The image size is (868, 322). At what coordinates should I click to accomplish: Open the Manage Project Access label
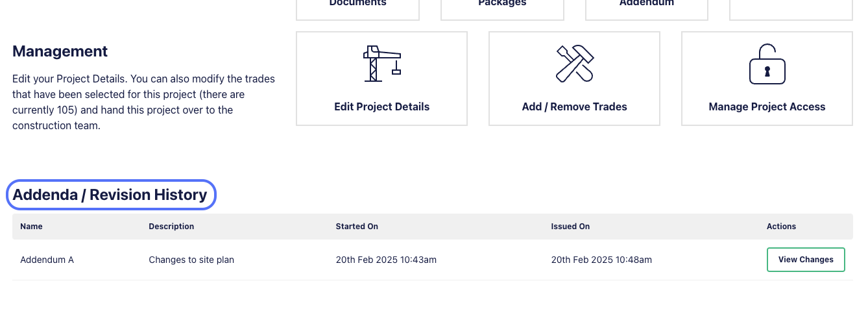pos(767,106)
